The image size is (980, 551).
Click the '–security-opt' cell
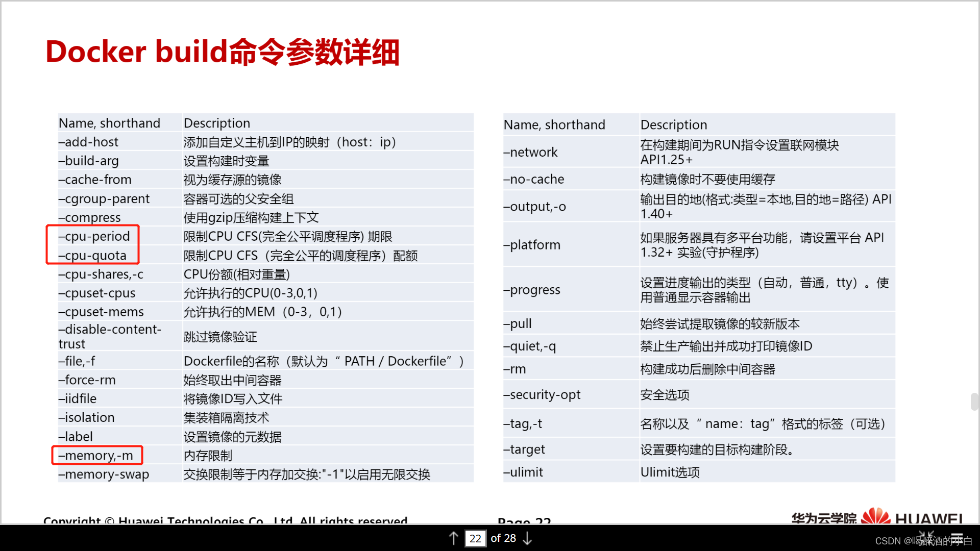(x=571, y=394)
